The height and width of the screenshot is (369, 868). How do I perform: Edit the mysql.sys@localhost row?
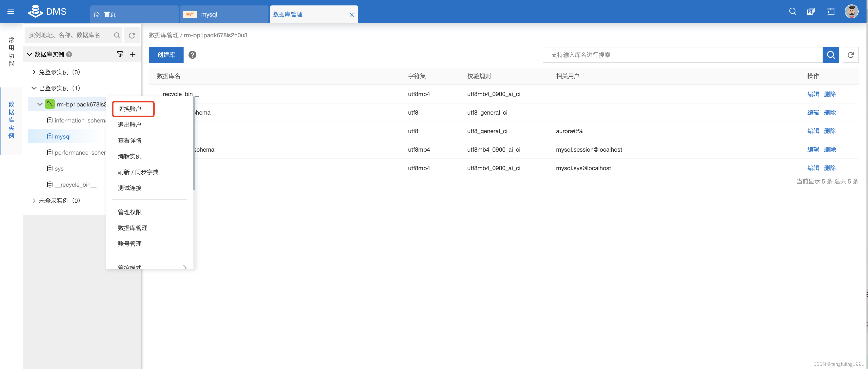point(813,168)
